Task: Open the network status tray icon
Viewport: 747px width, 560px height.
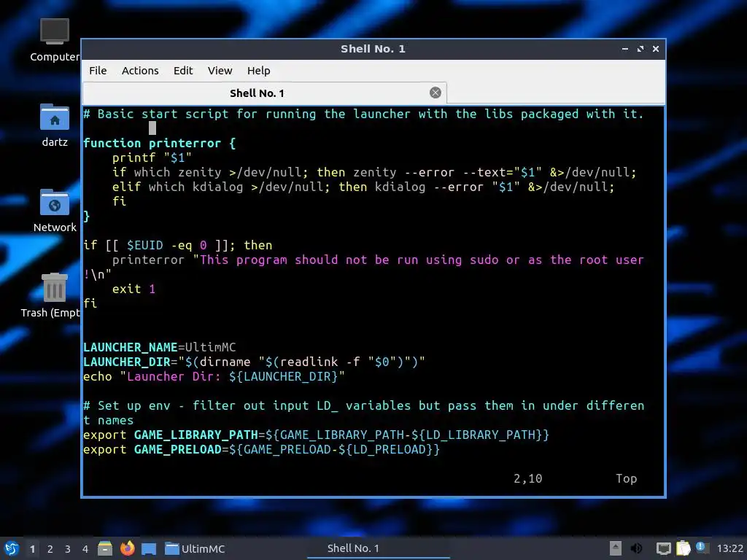Action: click(664, 548)
